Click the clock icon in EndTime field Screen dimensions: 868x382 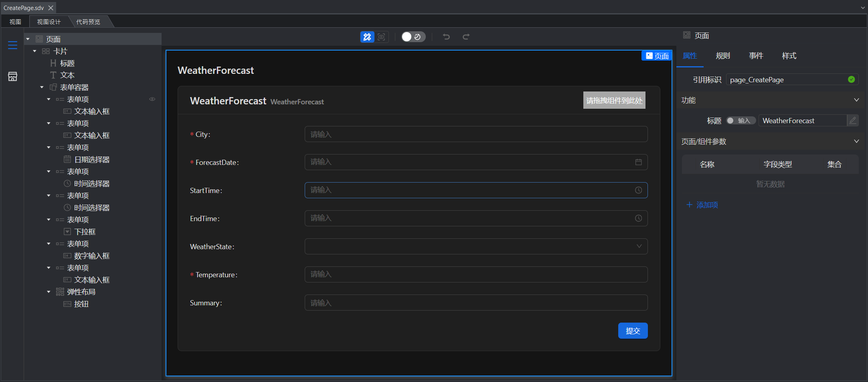639,218
